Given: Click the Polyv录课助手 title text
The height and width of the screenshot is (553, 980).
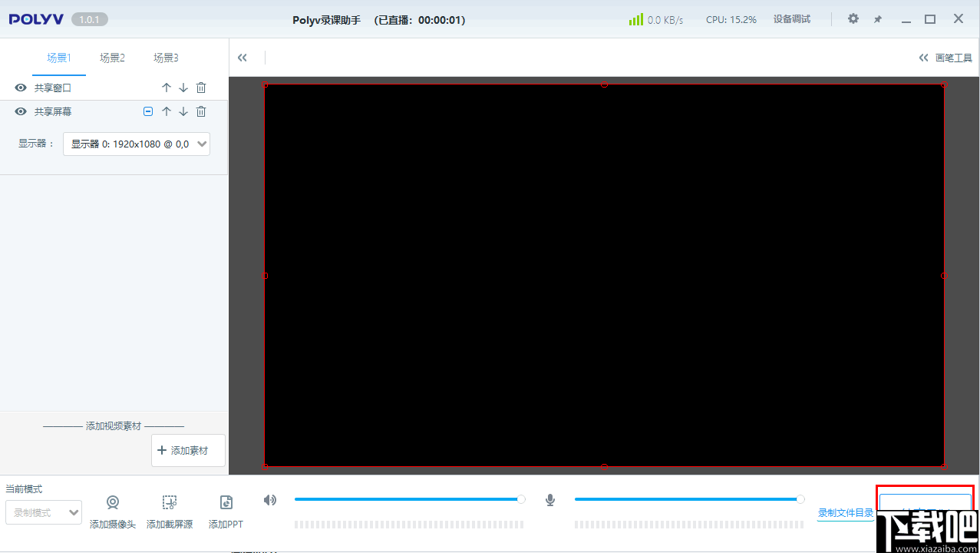Looking at the screenshot, I should [x=326, y=20].
